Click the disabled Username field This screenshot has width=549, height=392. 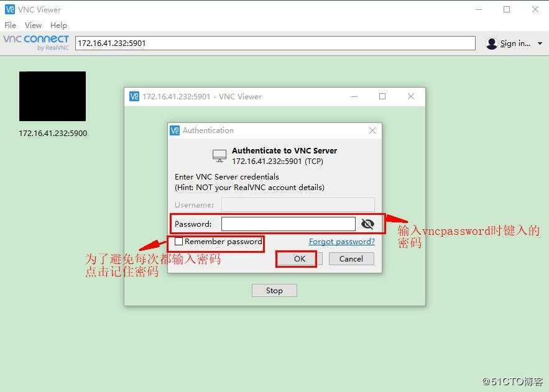tap(298, 205)
